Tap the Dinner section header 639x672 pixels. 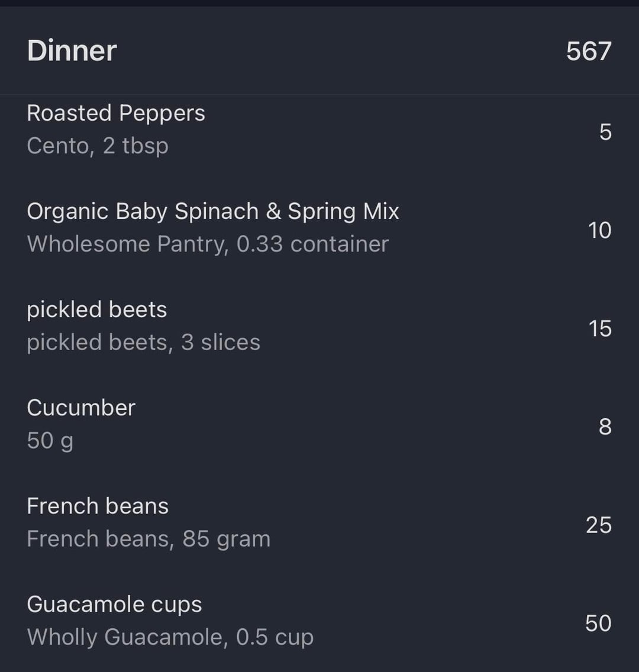coord(72,51)
